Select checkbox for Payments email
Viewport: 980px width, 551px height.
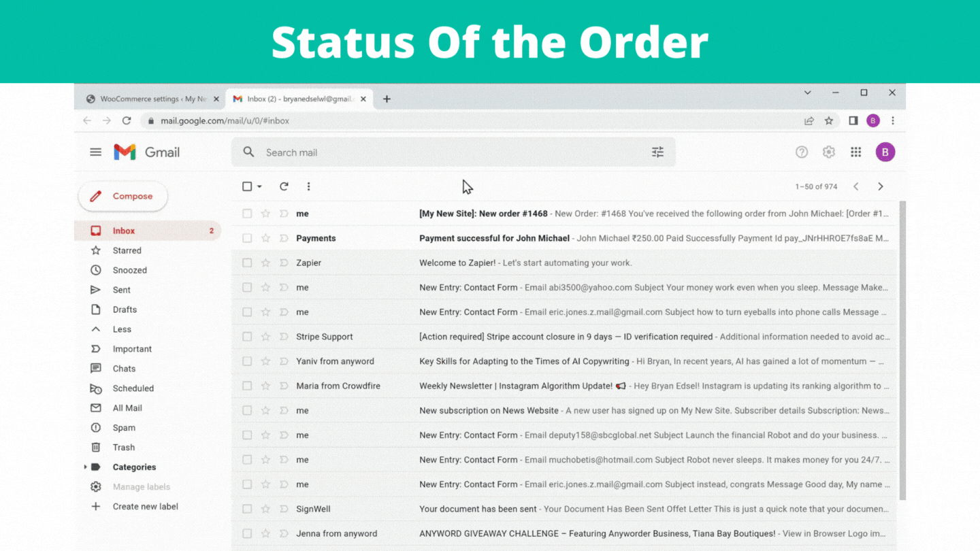247,238
